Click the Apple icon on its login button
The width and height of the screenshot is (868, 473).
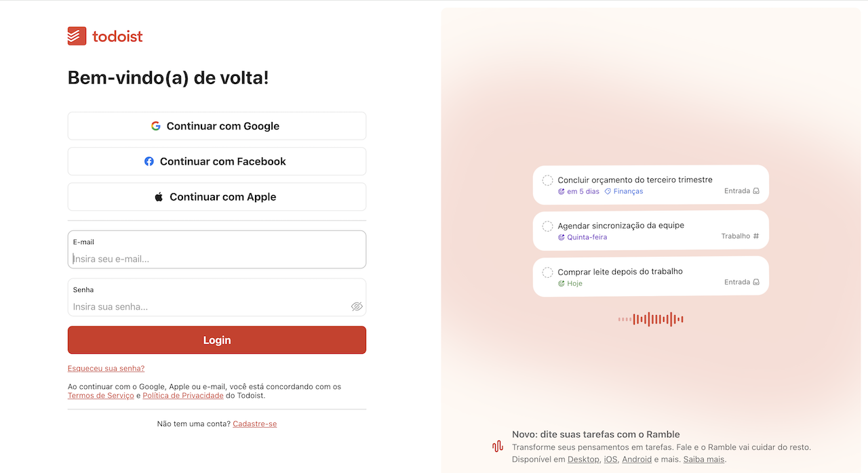point(158,197)
